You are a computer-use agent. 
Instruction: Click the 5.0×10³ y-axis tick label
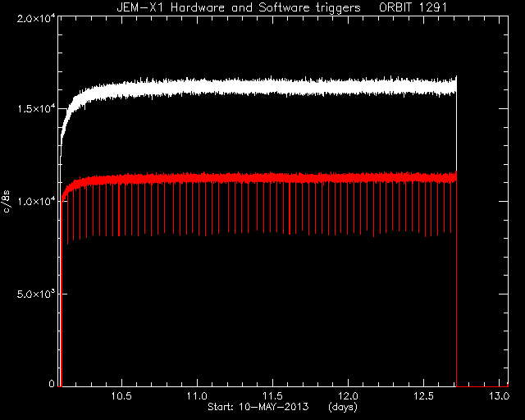36,294
